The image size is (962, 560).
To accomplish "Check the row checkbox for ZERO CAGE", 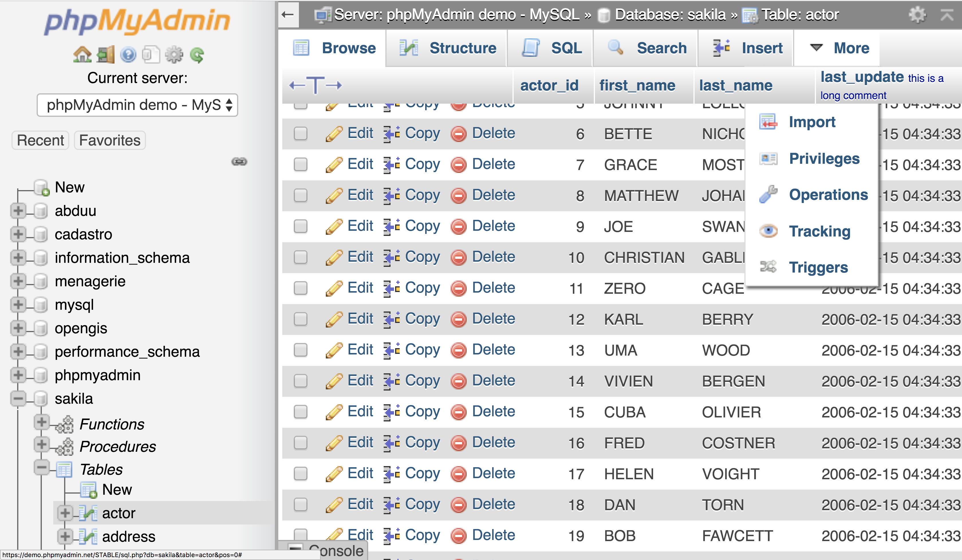I will tap(300, 288).
